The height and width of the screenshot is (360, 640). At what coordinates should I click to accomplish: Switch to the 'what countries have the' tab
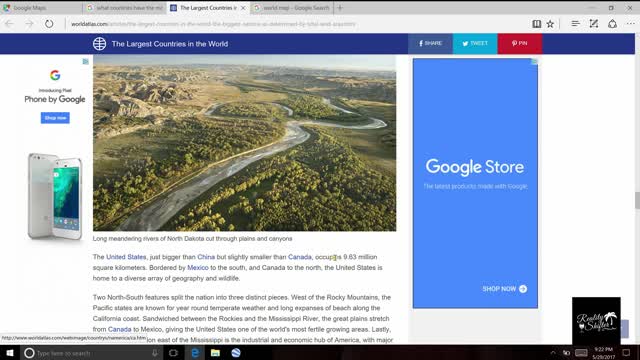[x=124, y=8]
